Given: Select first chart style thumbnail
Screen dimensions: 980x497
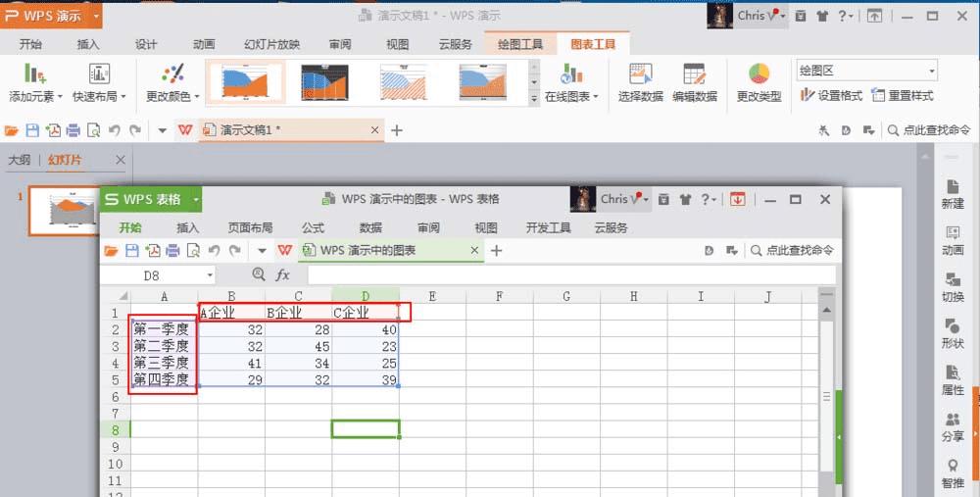Looking at the screenshot, I should 245,82.
